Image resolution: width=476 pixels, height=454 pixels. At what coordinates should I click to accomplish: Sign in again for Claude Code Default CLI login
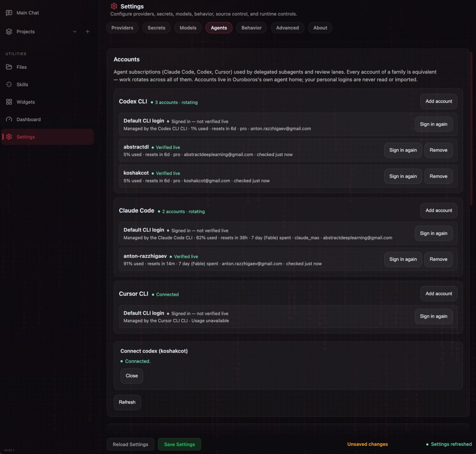[x=434, y=233]
